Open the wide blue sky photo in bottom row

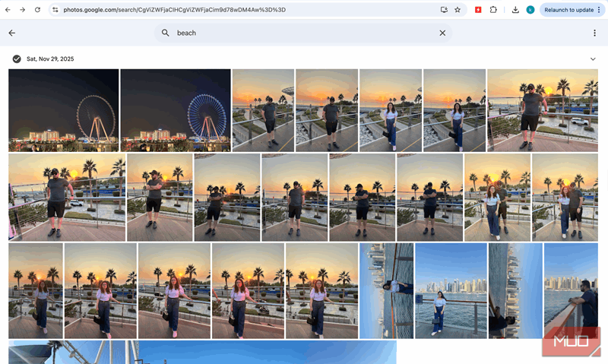(x=202, y=352)
